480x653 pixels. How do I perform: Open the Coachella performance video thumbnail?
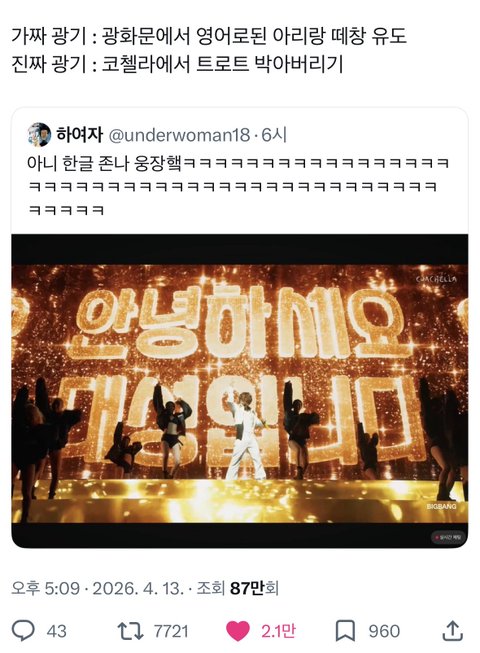point(240,391)
